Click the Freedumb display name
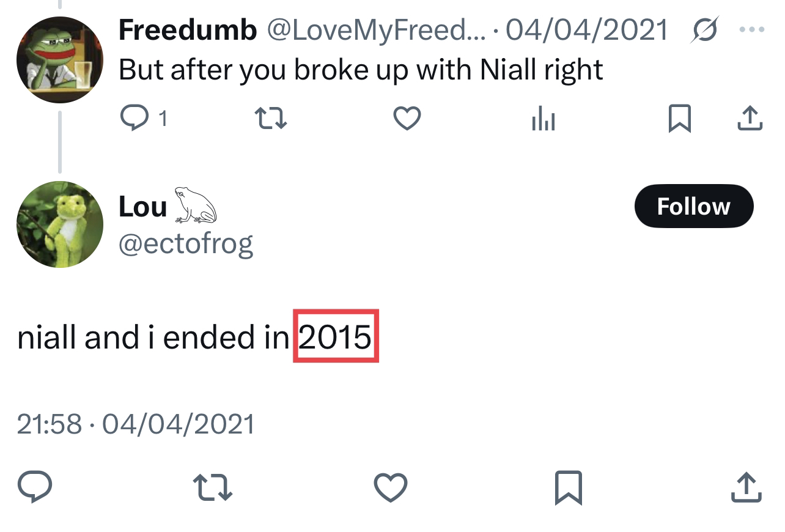Image resolution: width=785 pixels, height=532 pixels. (x=188, y=29)
